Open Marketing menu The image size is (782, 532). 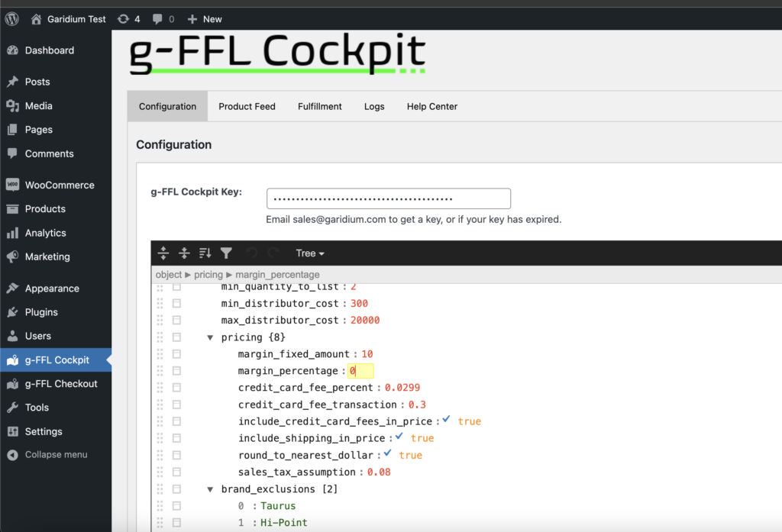(x=47, y=256)
